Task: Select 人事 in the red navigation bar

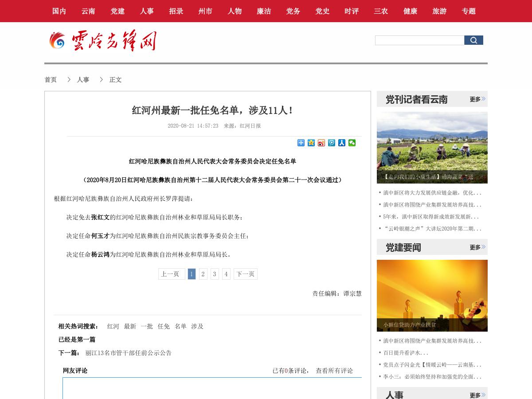Action: (147, 11)
